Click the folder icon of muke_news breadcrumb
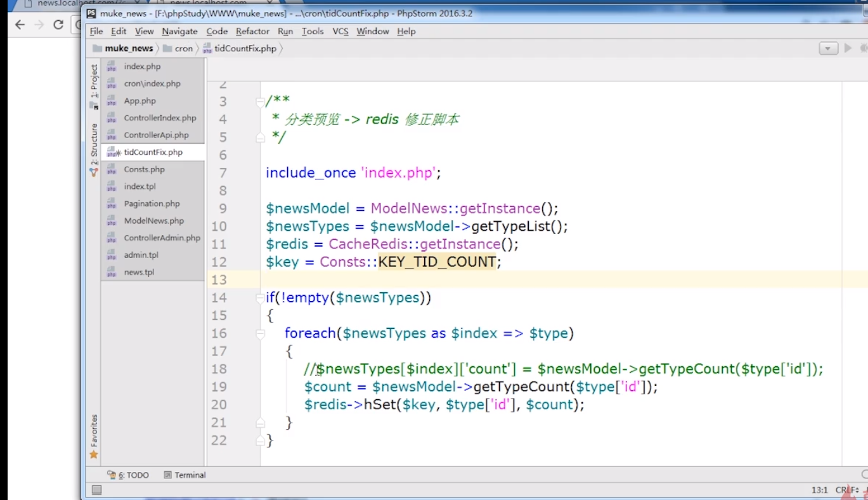 point(97,48)
